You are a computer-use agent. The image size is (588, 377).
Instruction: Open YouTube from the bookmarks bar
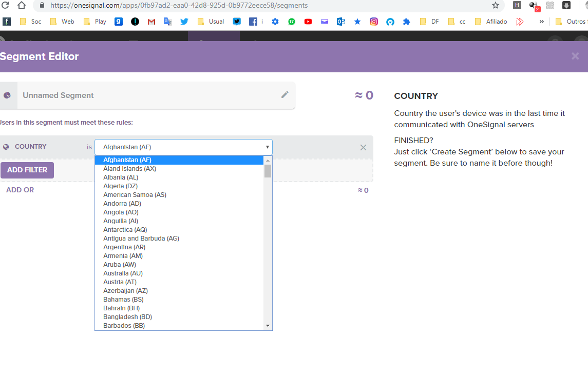[308, 21]
